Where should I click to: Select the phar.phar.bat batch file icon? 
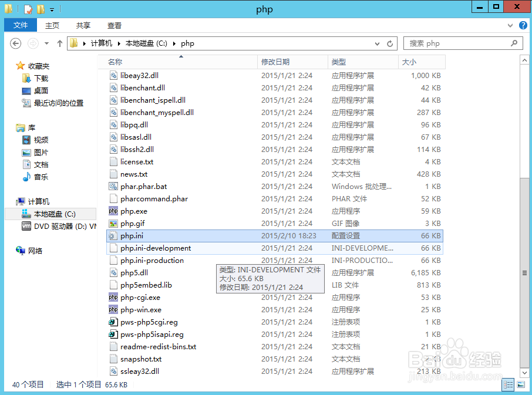pos(113,187)
